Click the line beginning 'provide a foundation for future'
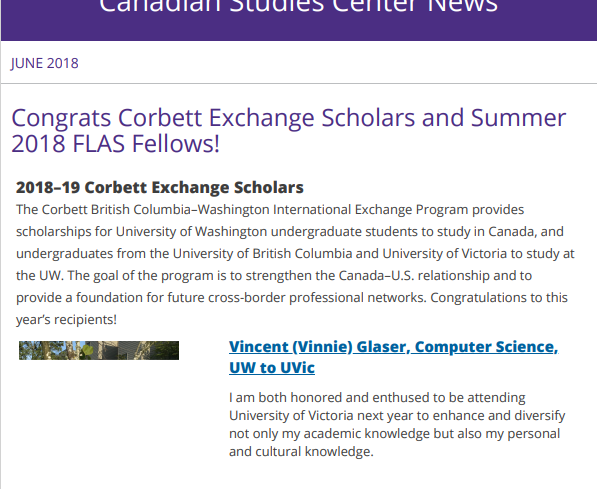 [x=292, y=297]
